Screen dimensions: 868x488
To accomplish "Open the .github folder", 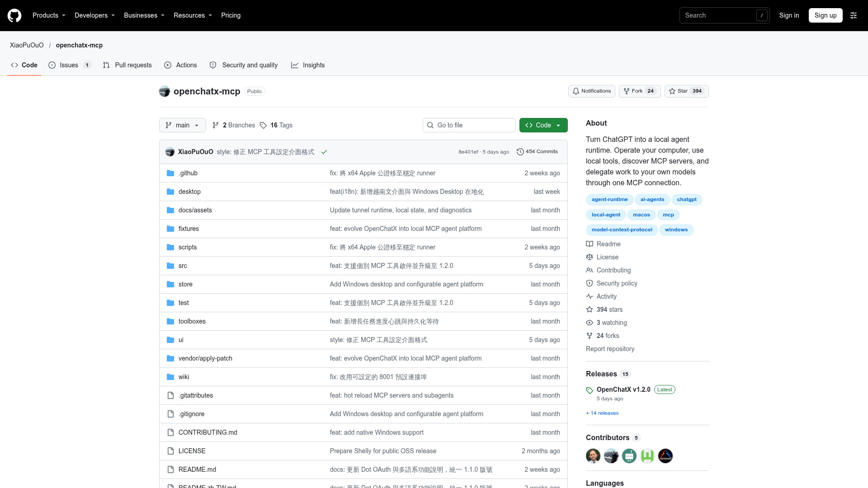I will [x=188, y=173].
